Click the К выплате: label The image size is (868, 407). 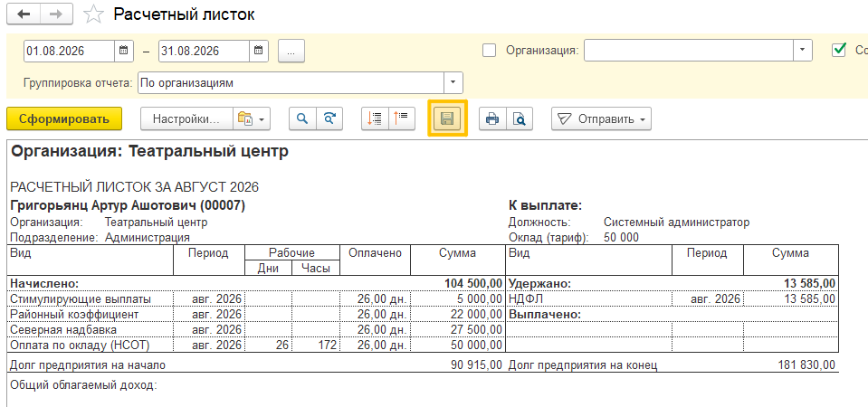pos(545,205)
